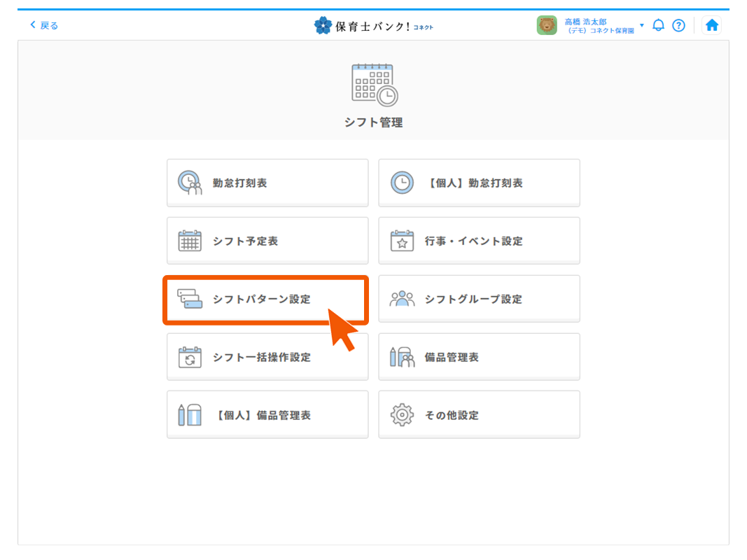Click the people icon for シフトグループ設定
Image resolution: width=747 pixels, height=560 pixels.
point(402,299)
